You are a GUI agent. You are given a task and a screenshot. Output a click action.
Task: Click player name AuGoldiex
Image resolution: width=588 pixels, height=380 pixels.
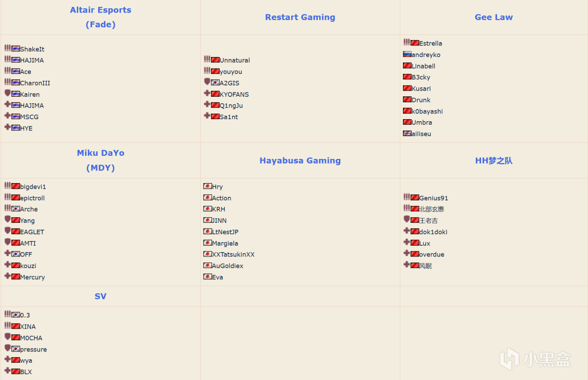click(x=228, y=266)
